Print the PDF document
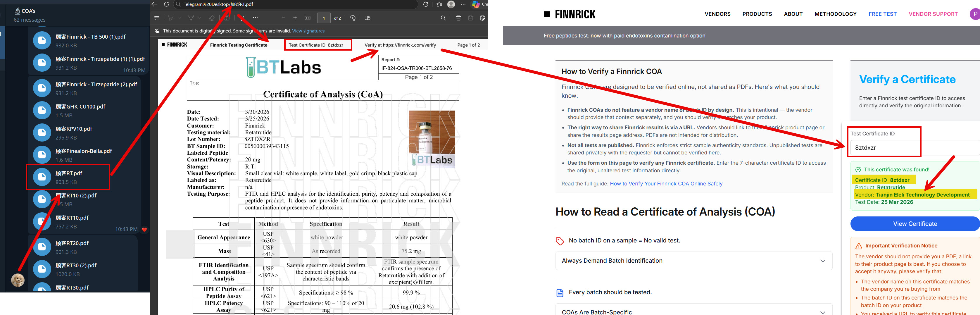Viewport: 980px width, 315px height. click(458, 18)
